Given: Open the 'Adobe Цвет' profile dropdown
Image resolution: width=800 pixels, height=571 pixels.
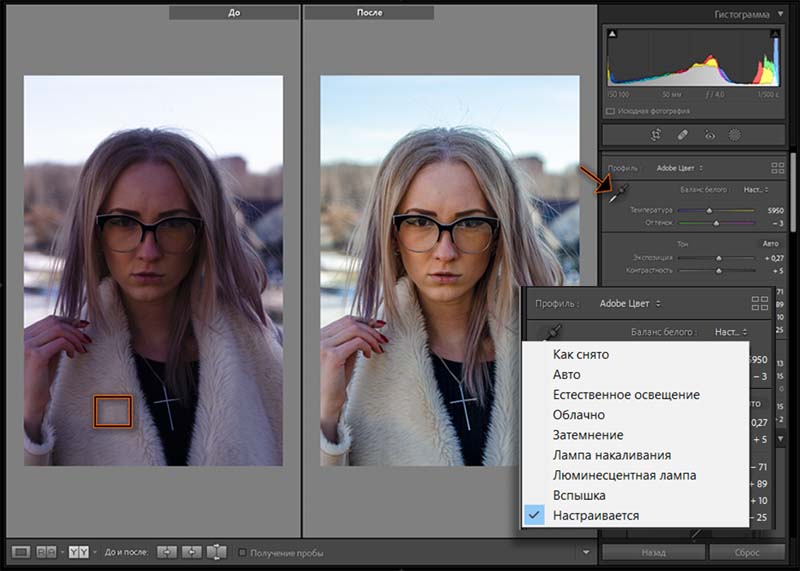Looking at the screenshot, I should [x=679, y=168].
